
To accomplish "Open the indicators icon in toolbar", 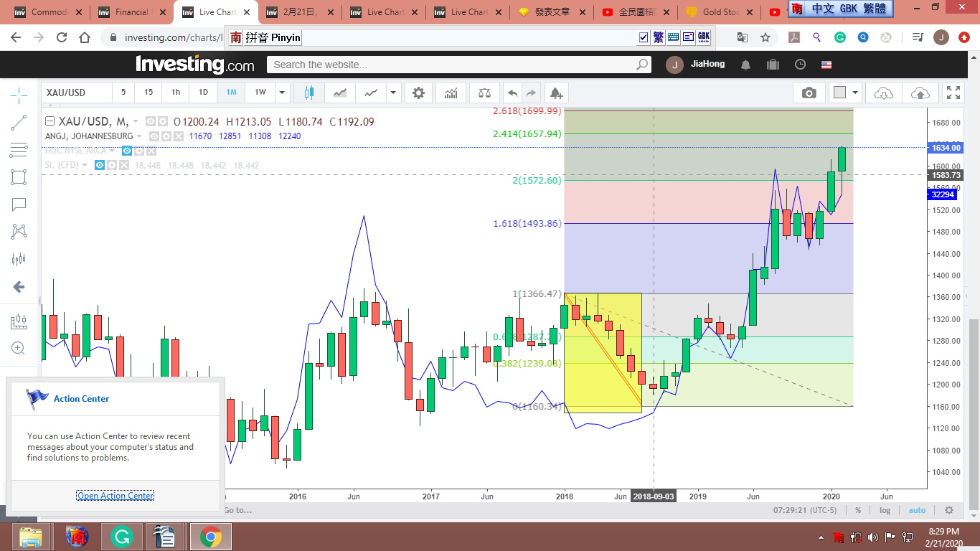I will (451, 93).
